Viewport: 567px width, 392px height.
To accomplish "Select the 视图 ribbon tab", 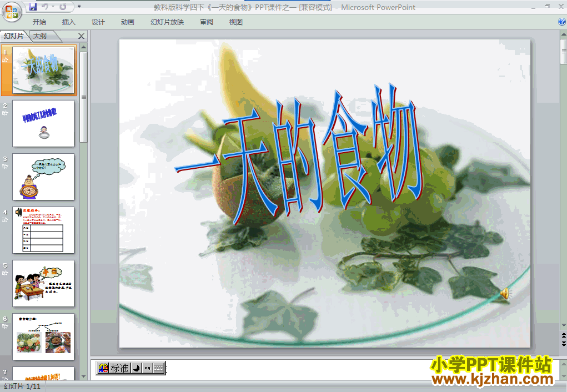I will coord(236,22).
